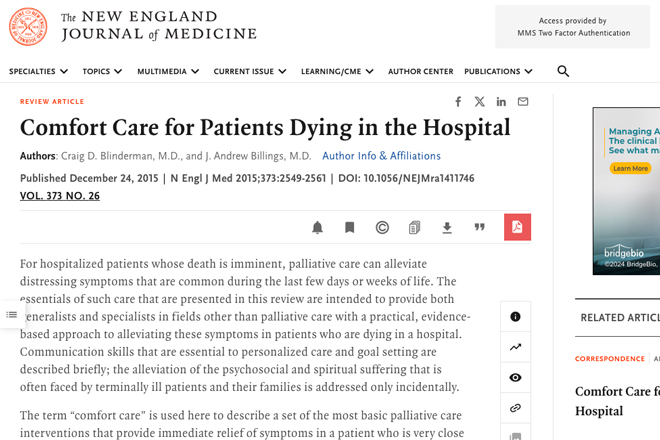Screen dimensions: 660x440
Task: Go to Author Center
Action: (420, 72)
